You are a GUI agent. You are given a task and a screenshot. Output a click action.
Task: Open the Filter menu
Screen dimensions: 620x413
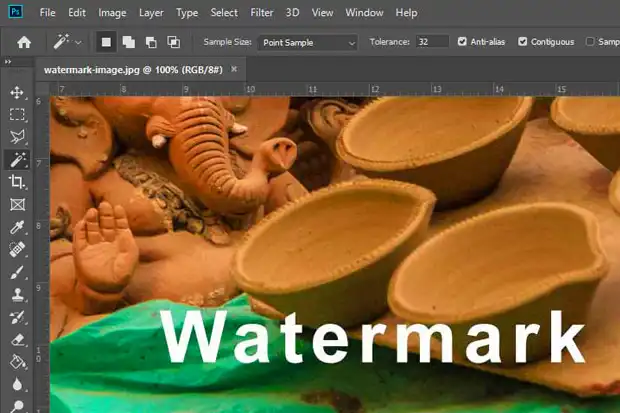[x=262, y=13]
